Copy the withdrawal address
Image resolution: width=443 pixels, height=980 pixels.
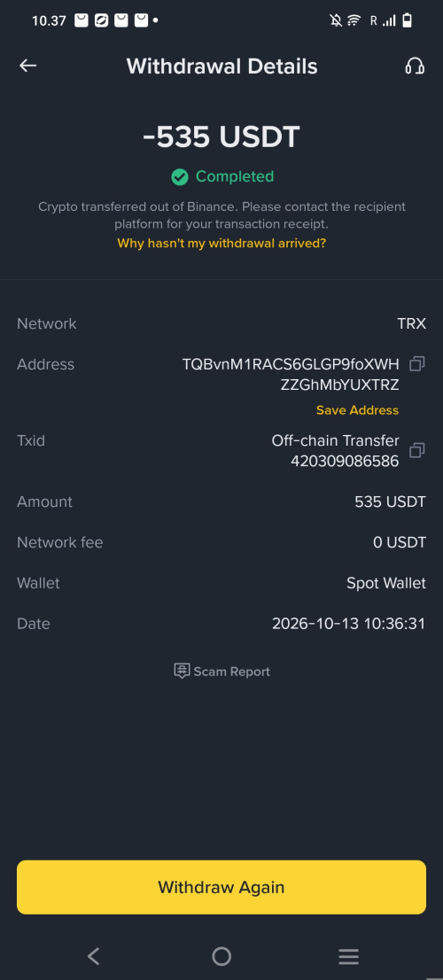point(416,364)
